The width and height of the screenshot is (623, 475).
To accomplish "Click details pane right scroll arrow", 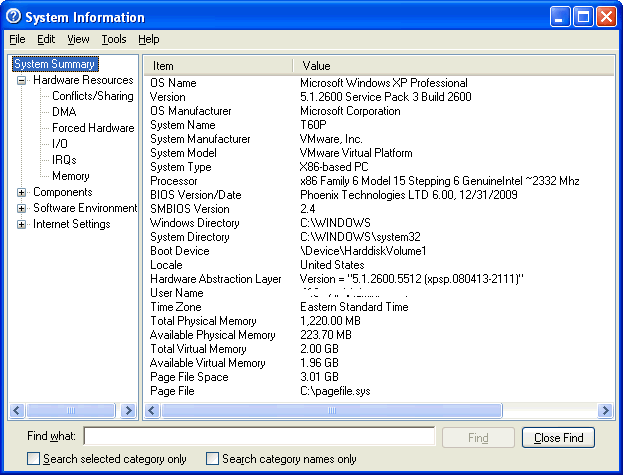I will 606,410.
